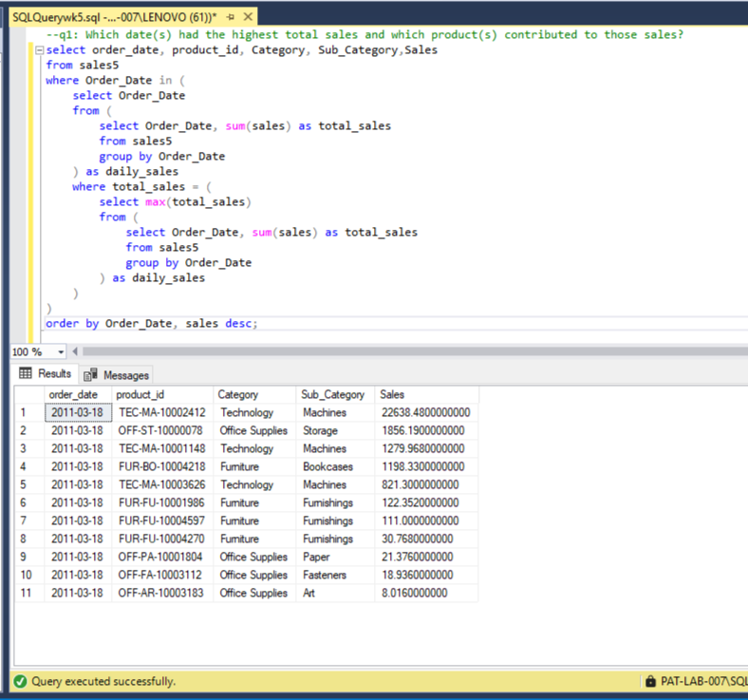
Task: Click cell TEC-MA-10002412
Action: (x=162, y=412)
